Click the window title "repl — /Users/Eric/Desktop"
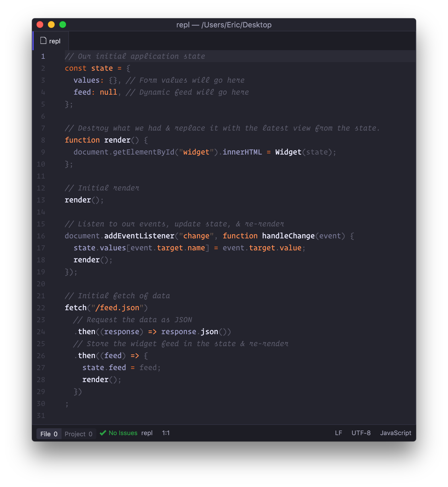 224,25
